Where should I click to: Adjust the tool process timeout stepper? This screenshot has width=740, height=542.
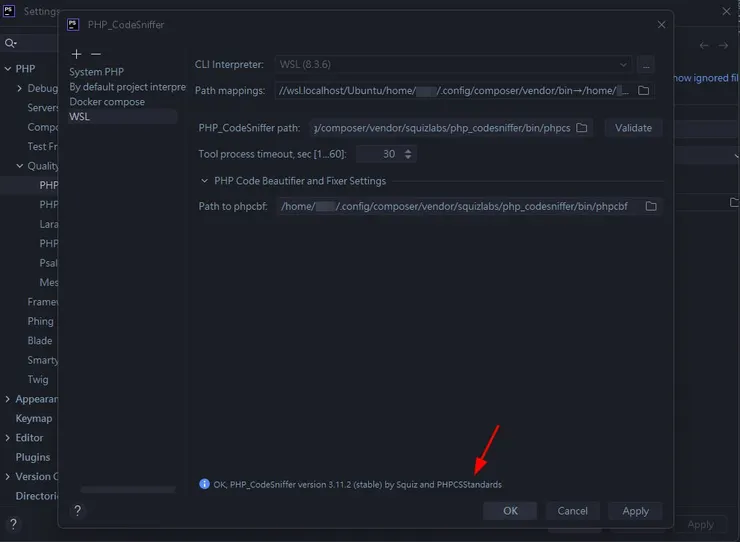(x=408, y=154)
